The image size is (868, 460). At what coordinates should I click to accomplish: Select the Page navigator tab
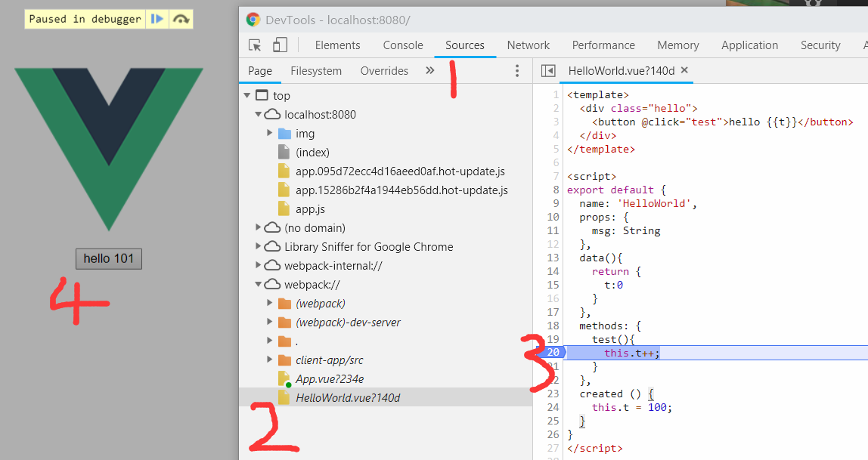260,71
